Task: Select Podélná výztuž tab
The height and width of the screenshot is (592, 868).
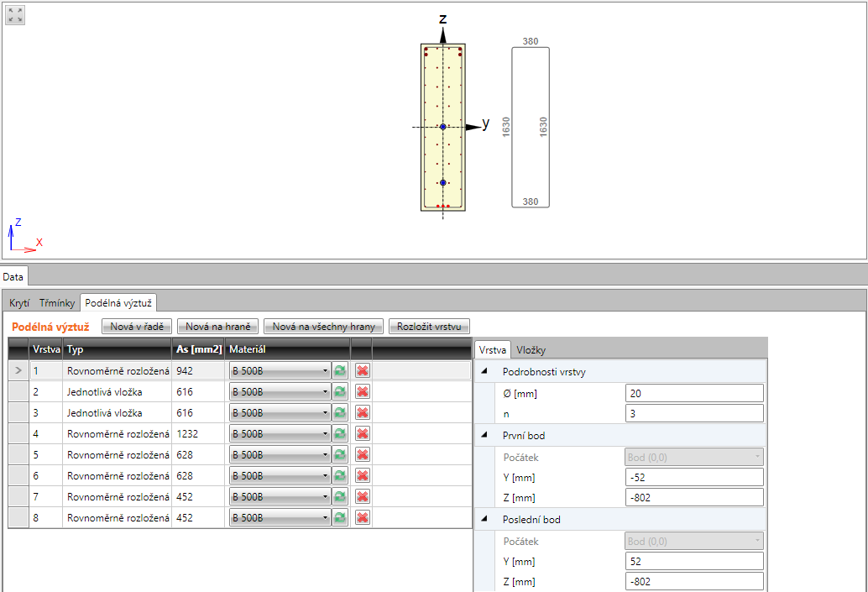Action: pos(118,303)
